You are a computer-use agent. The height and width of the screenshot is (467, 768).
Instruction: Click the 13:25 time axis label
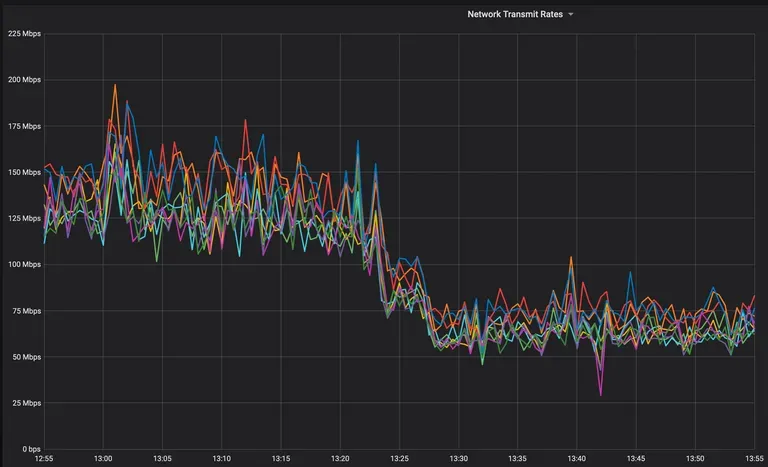[399, 459]
